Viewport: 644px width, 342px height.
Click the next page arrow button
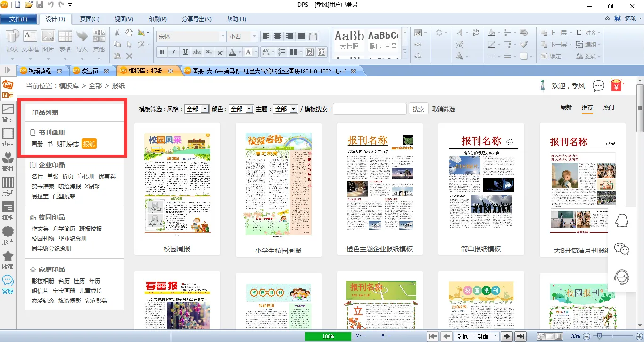[x=507, y=336]
